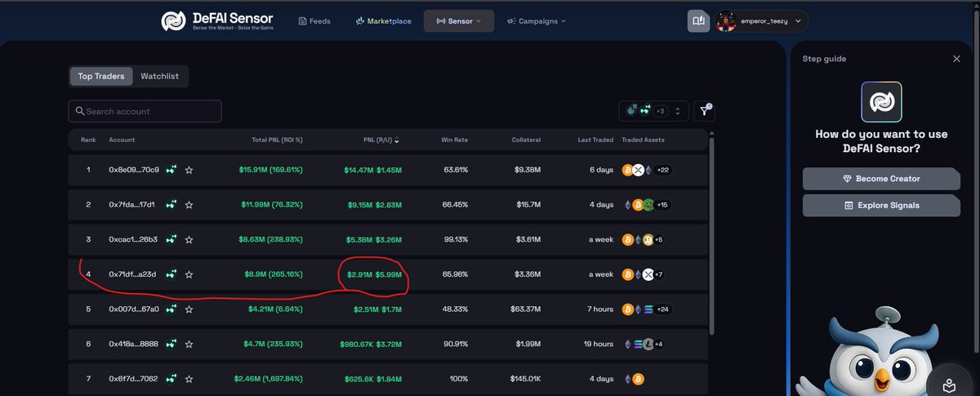This screenshot has width=980, height=396.
Task: Open account 0x007d...67a0
Action: 134,309
